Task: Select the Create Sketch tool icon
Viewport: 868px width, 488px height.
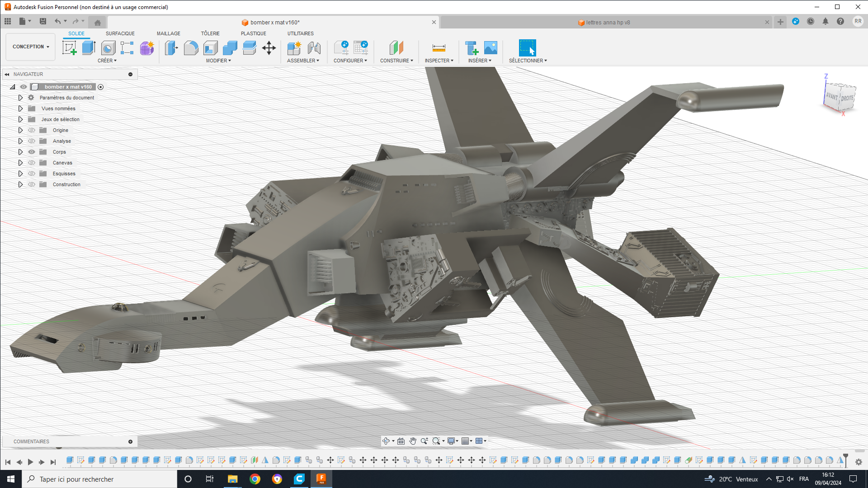Action: click(x=69, y=48)
